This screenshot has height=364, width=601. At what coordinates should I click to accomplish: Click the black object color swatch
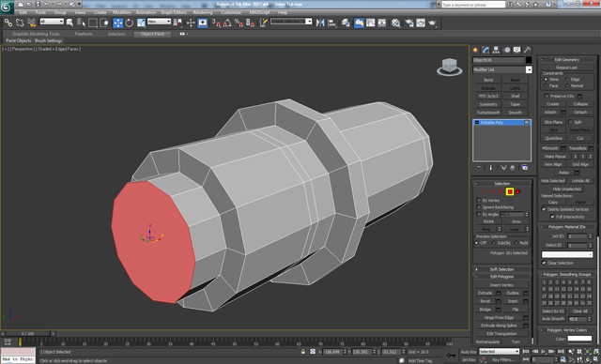[x=529, y=60]
